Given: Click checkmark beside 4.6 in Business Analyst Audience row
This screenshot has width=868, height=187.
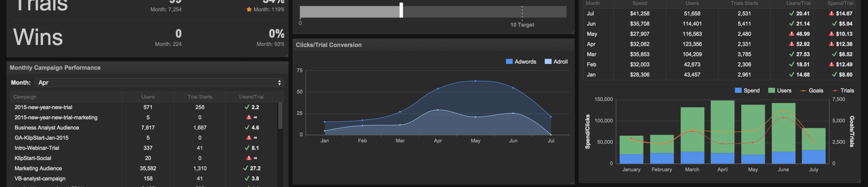Looking at the screenshot, I should coord(247,128).
